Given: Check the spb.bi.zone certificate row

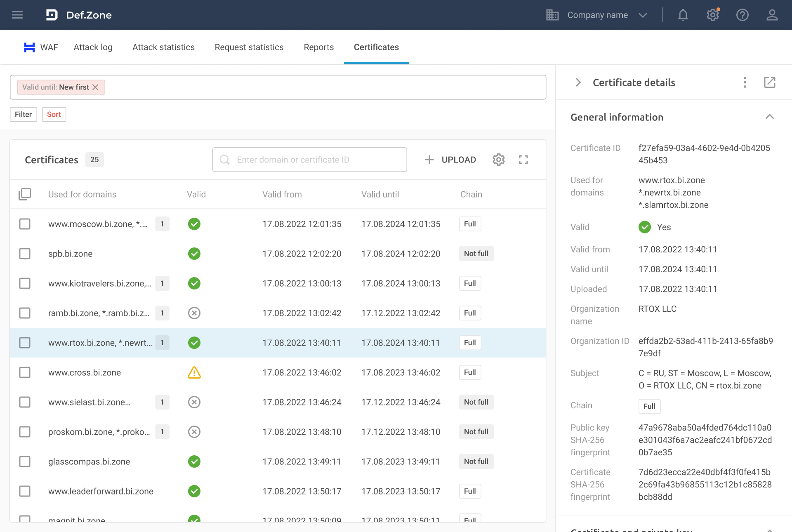Looking at the screenshot, I should (25, 254).
